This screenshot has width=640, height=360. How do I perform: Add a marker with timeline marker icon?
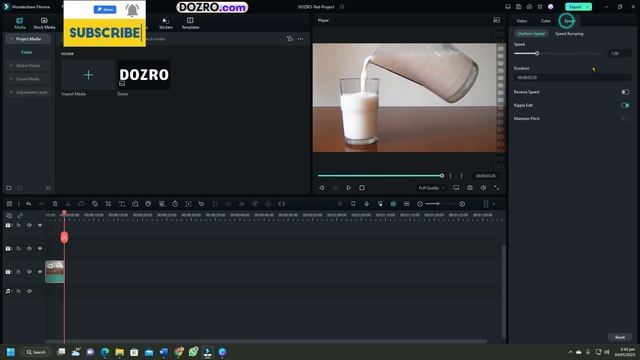tap(353, 204)
